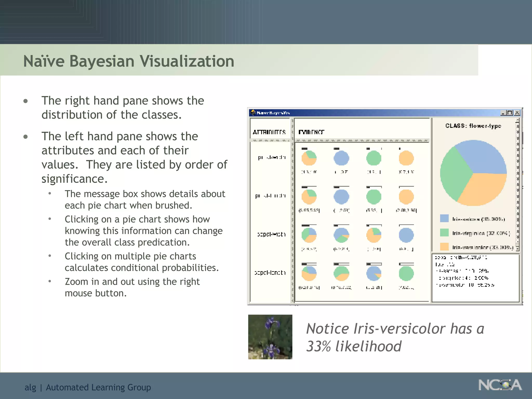532x399 pixels.
Task: Click the green Iris-virginica legend swatch
Action: click(444, 232)
